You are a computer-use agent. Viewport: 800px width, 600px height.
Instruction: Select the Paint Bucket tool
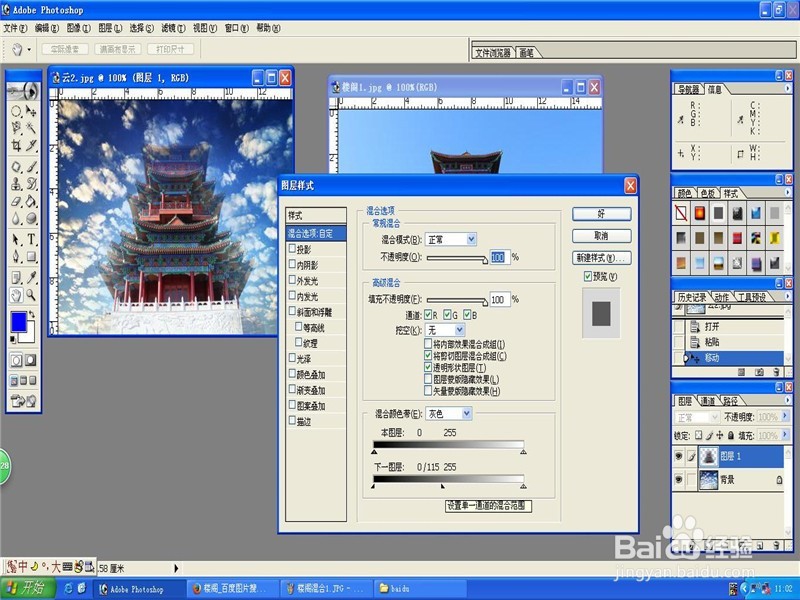(x=31, y=201)
